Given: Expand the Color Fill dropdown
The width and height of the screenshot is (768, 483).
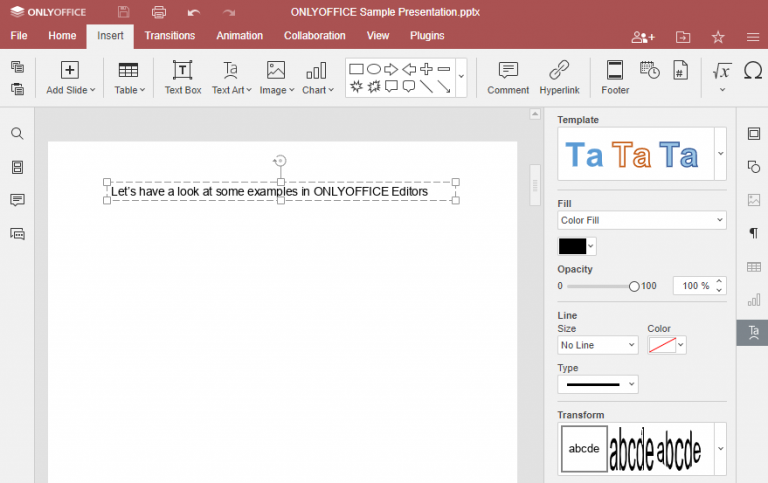Looking at the screenshot, I should (x=642, y=220).
